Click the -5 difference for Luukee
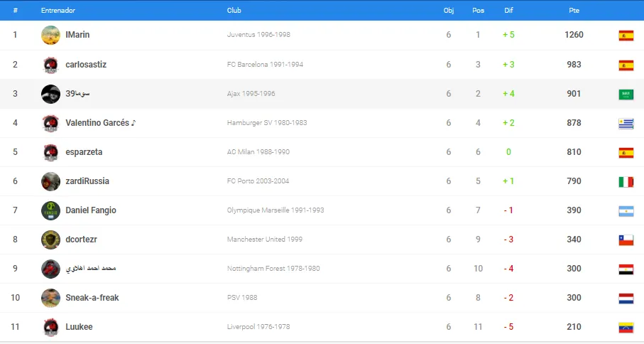Image resolution: width=644 pixels, height=344 pixels. pos(508,327)
